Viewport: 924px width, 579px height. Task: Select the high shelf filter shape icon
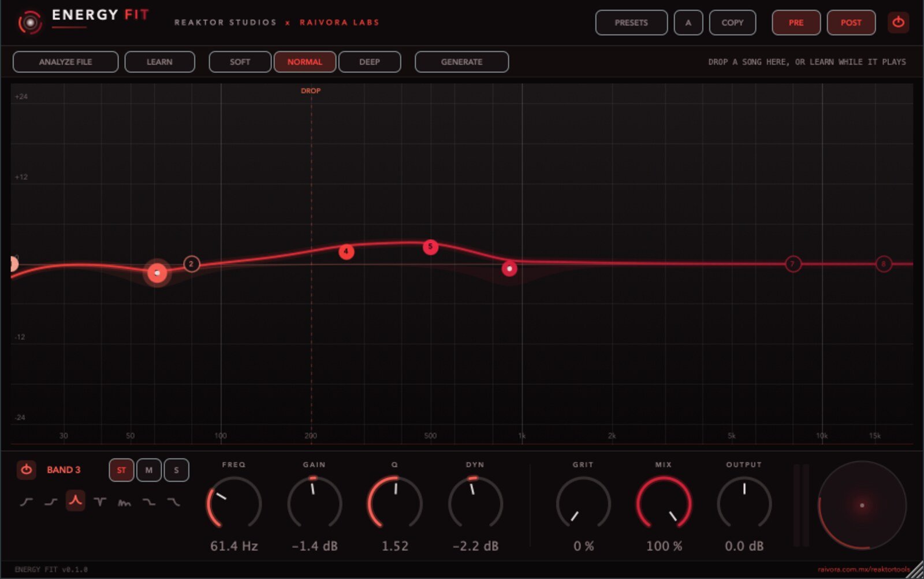(x=148, y=502)
